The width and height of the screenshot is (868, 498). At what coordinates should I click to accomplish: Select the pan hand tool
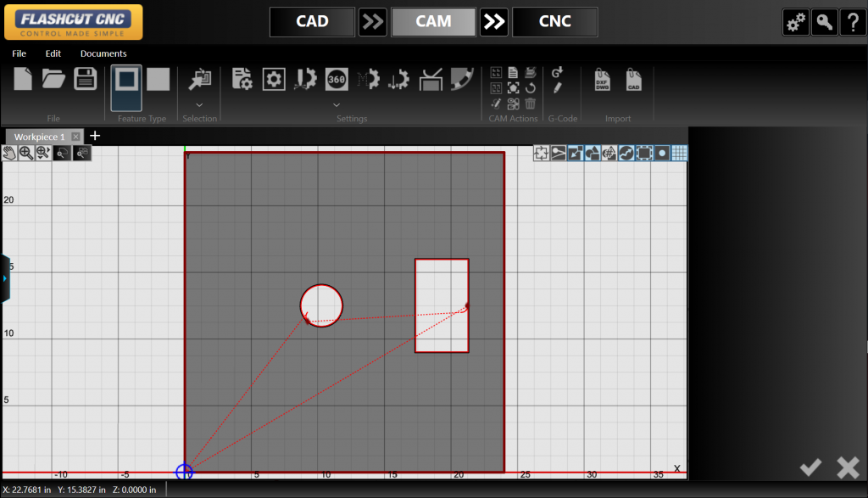pyautogui.click(x=9, y=153)
